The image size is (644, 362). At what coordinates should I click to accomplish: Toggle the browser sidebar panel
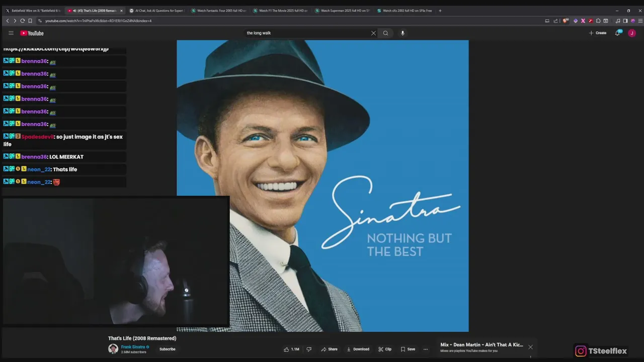[625, 21]
